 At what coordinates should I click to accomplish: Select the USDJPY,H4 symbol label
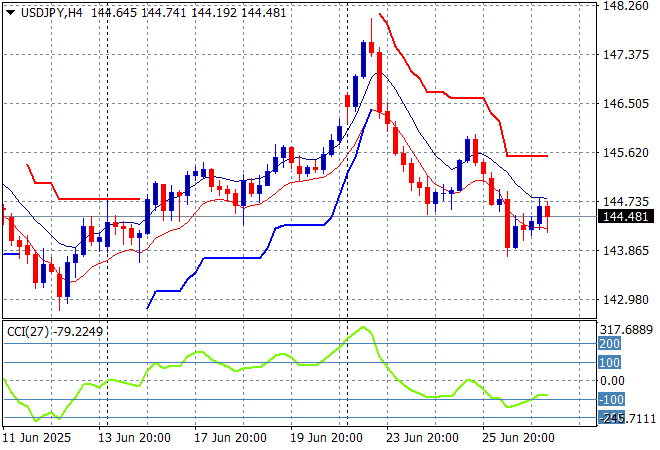[51, 13]
